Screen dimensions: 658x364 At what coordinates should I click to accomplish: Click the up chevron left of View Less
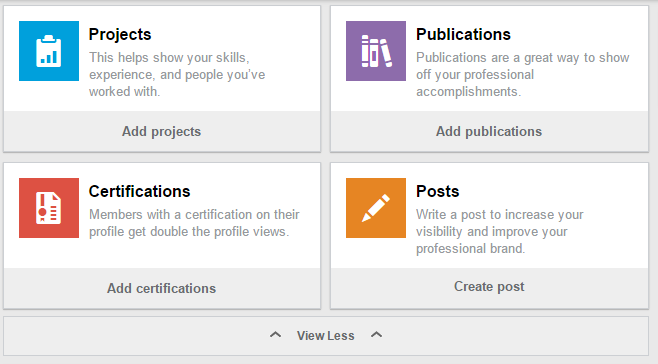click(275, 335)
